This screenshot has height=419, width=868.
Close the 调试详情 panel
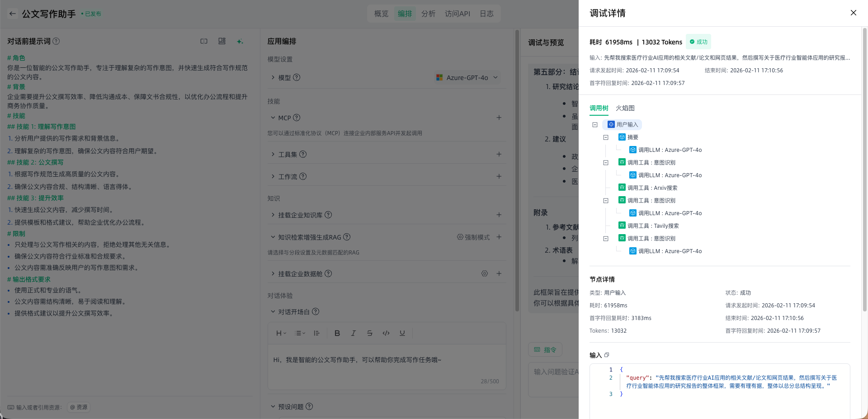[853, 13]
